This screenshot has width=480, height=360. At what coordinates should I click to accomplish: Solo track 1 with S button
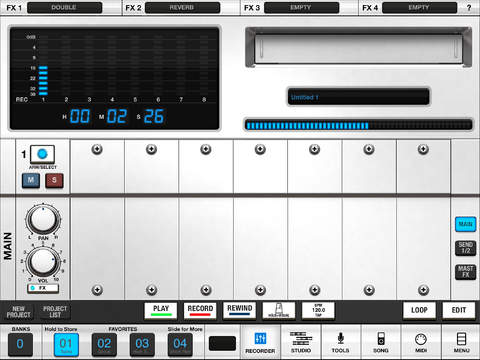[x=54, y=180]
